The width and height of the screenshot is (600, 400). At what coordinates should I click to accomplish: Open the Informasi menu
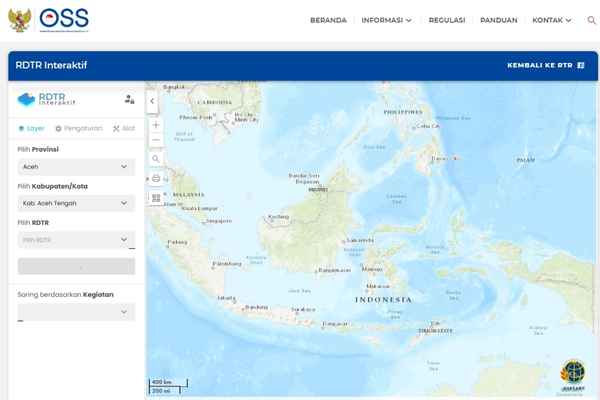tap(386, 20)
